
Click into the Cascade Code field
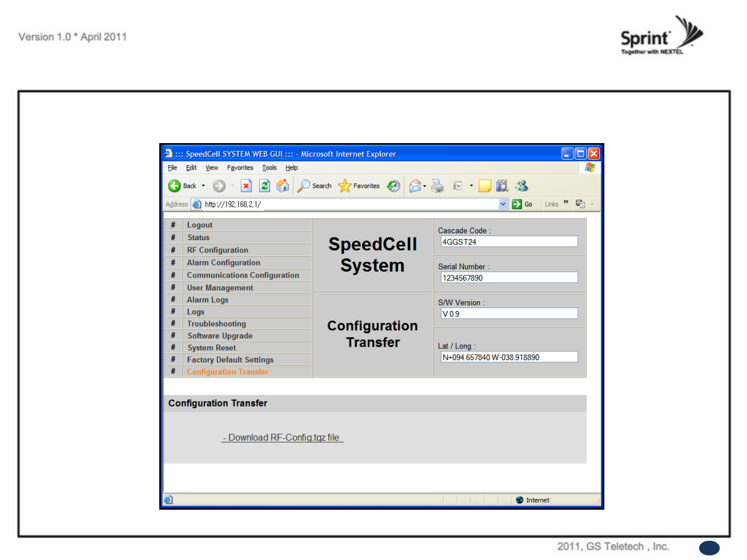click(x=509, y=242)
